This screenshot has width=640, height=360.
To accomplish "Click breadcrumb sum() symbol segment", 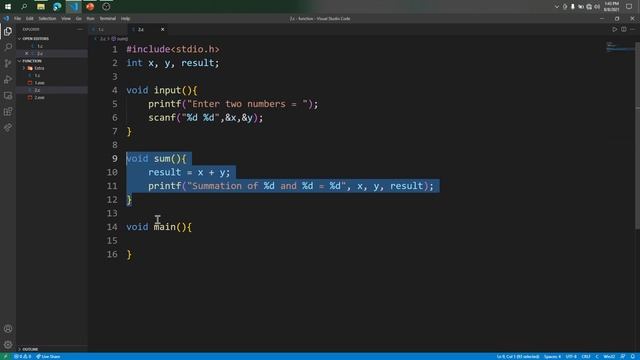I will click(x=120, y=39).
